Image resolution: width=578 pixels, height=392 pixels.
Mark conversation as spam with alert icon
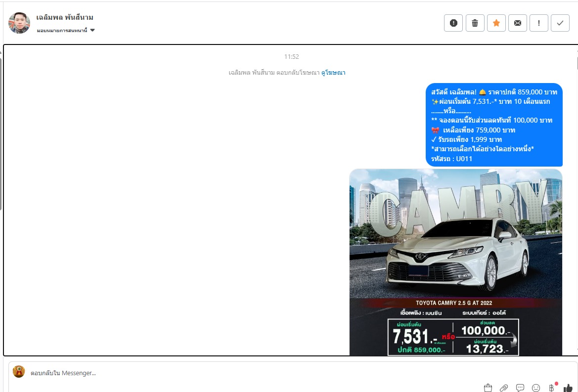click(453, 23)
